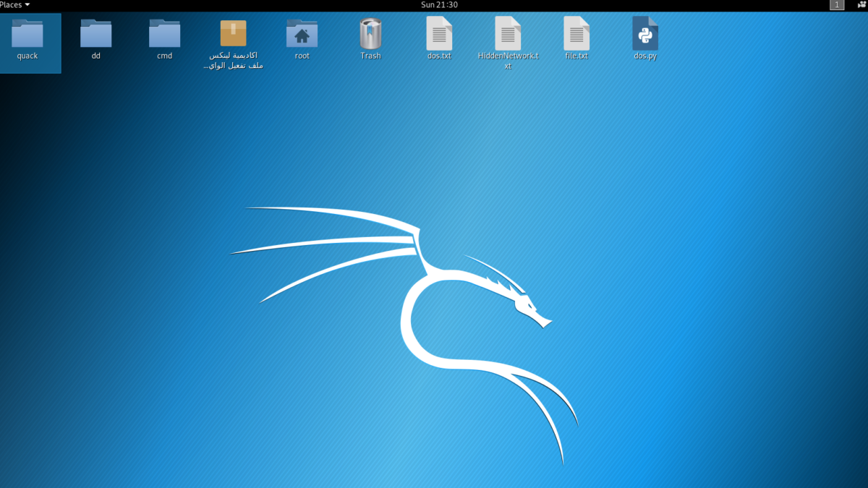Click the cmd folder icon

(x=164, y=33)
